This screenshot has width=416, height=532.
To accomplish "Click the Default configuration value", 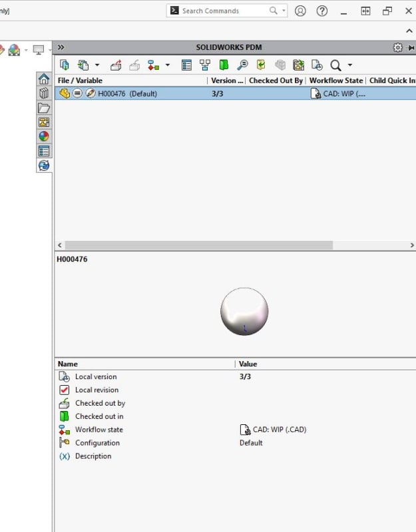I will point(251,443).
